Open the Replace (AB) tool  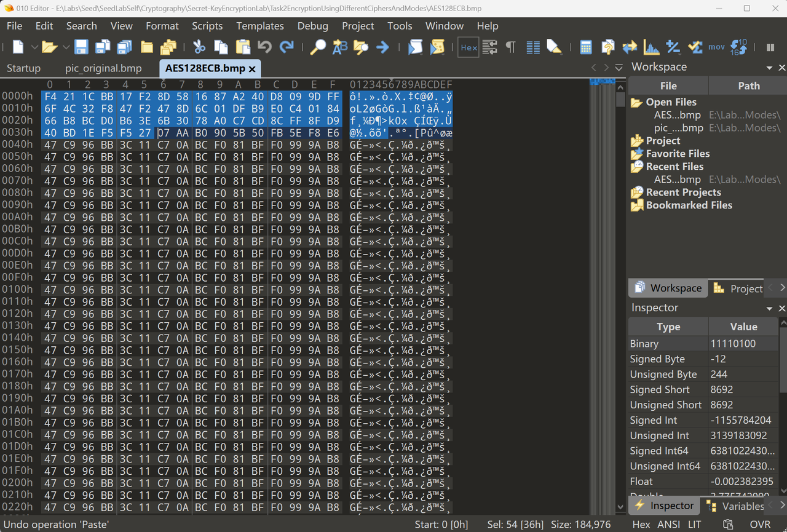pos(339,47)
